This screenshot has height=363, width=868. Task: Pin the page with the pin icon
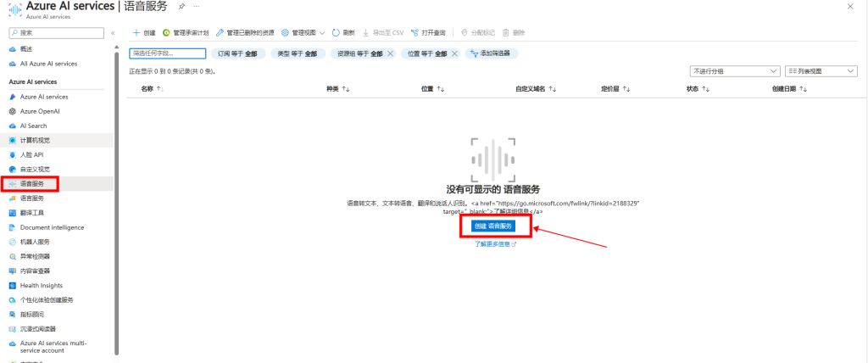pos(181,6)
